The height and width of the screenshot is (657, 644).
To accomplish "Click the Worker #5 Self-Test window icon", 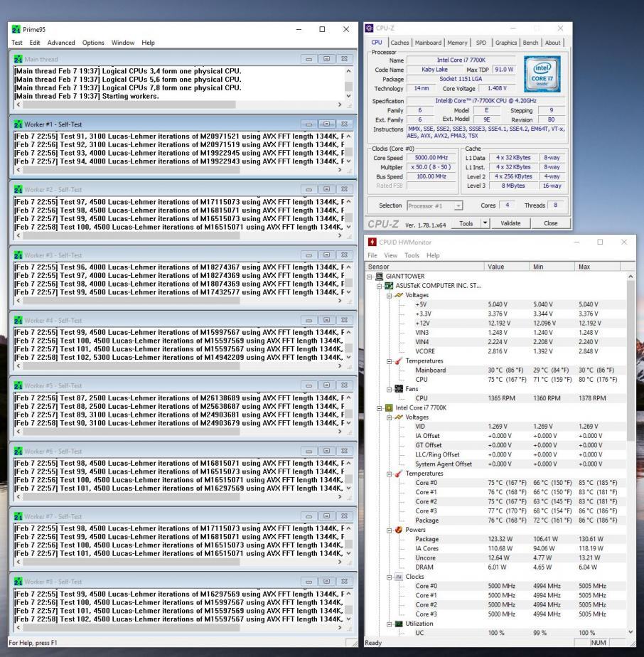I will [18, 385].
